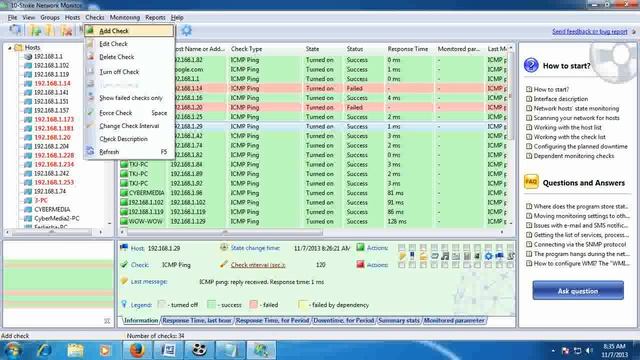640x360 pixels.
Task: Click the icon next to Refresh
Action: click(91, 151)
